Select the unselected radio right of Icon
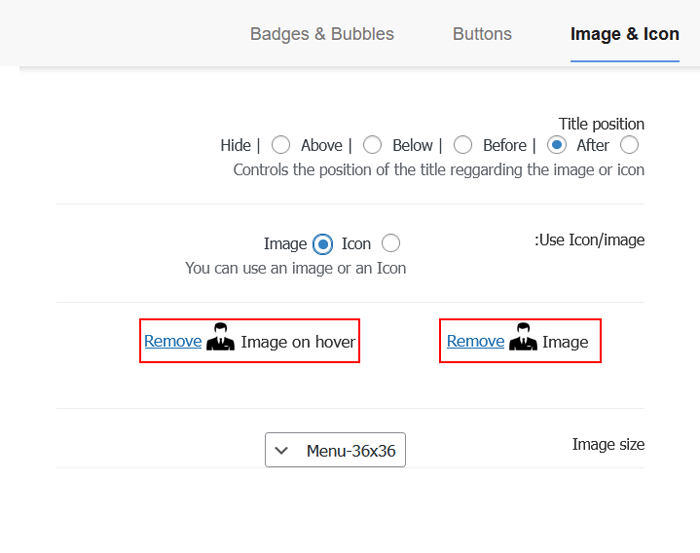Image resolution: width=700 pixels, height=553 pixels. (x=391, y=243)
